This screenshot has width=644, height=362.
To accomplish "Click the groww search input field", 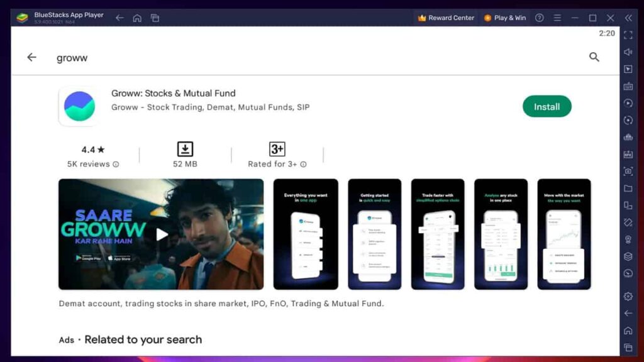I will coord(72,57).
